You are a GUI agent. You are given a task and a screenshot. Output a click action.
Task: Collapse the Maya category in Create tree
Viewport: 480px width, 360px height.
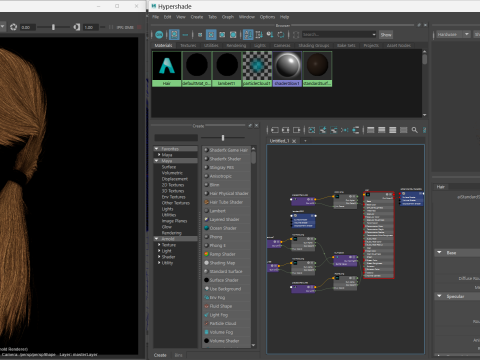(x=156, y=161)
